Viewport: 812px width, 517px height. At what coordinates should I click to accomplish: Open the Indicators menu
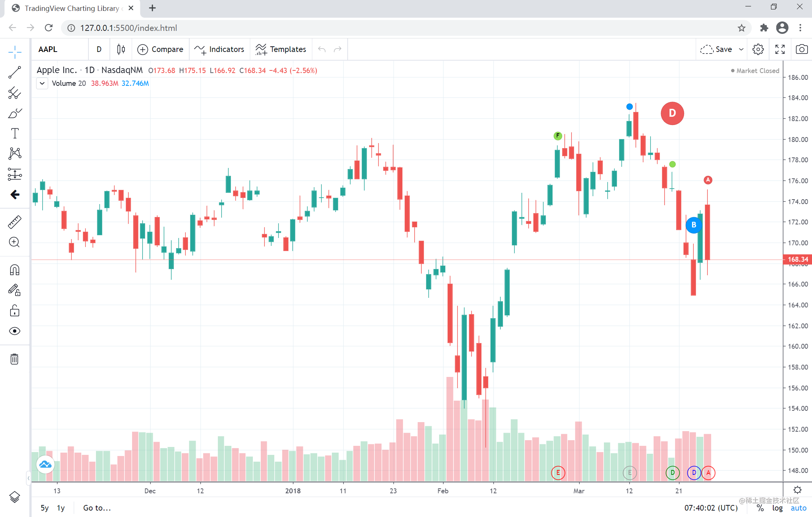tap(219, 49)
